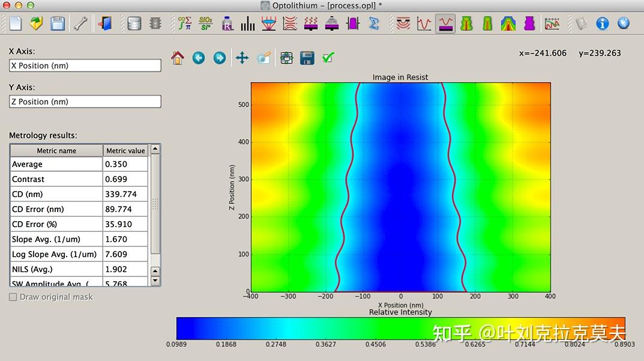Click the chip icon next to database
Screen dimensions: 644x361
click(x=155, y=23)
